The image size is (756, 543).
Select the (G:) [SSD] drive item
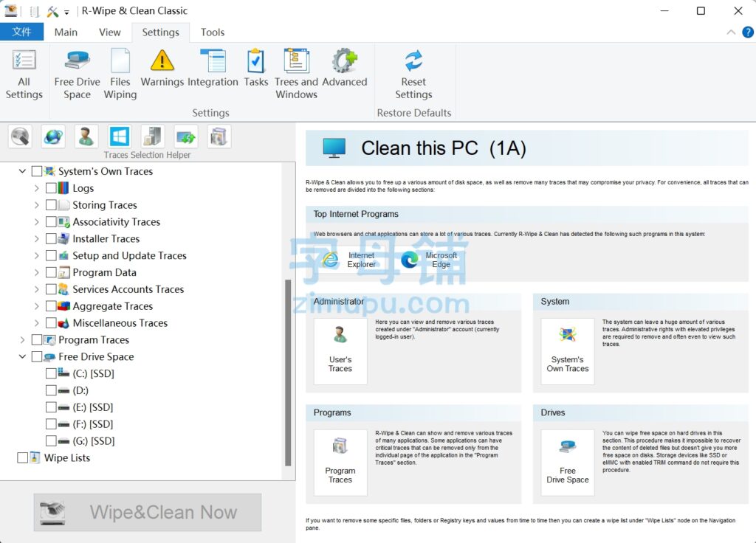(x=94, y=441)
